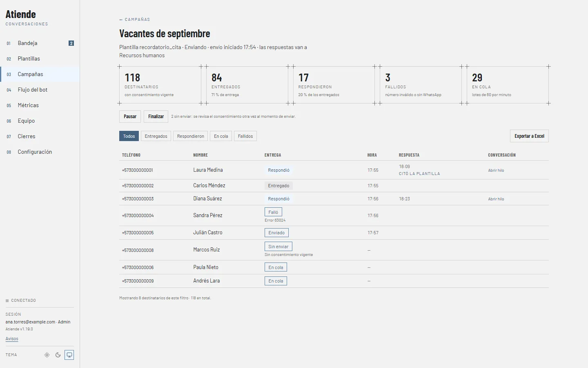Open Bandeja in the sidebar
588x368 pixels.
click(x=40, y=43)
